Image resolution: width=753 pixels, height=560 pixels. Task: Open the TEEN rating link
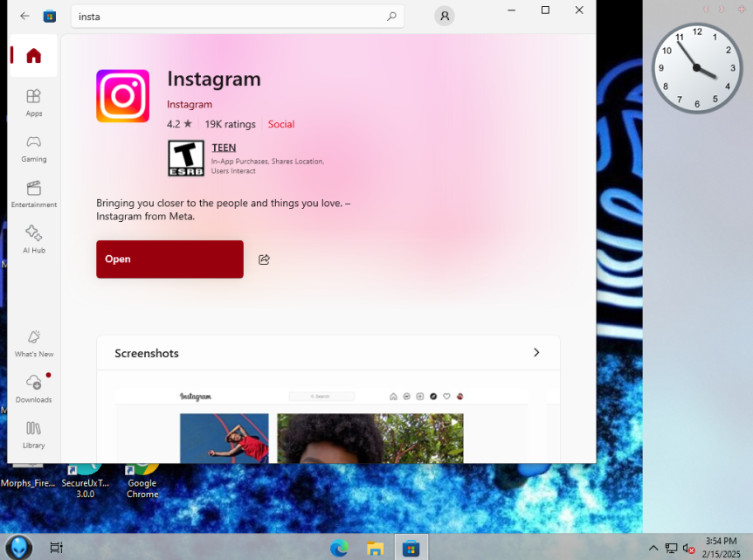coord(224,148)
